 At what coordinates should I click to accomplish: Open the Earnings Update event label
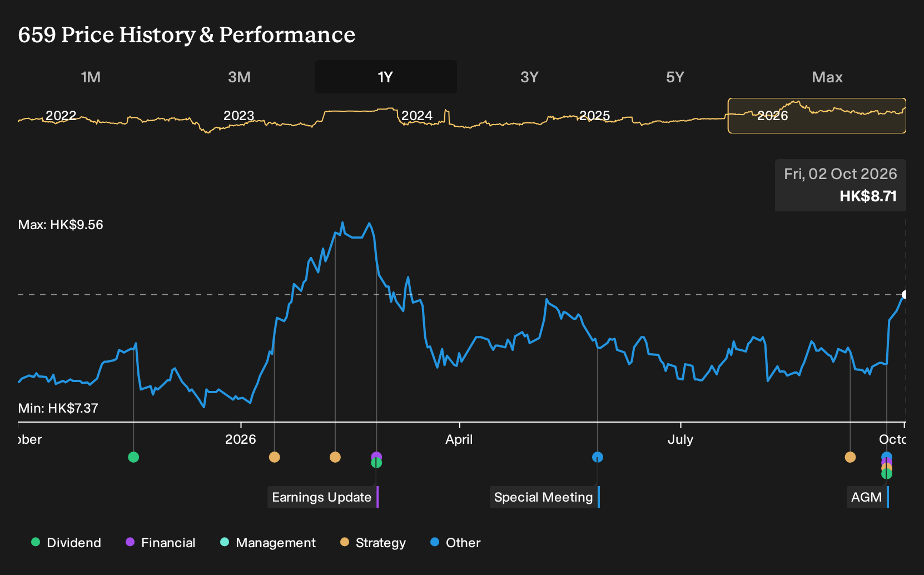click(x=323, y=497)
